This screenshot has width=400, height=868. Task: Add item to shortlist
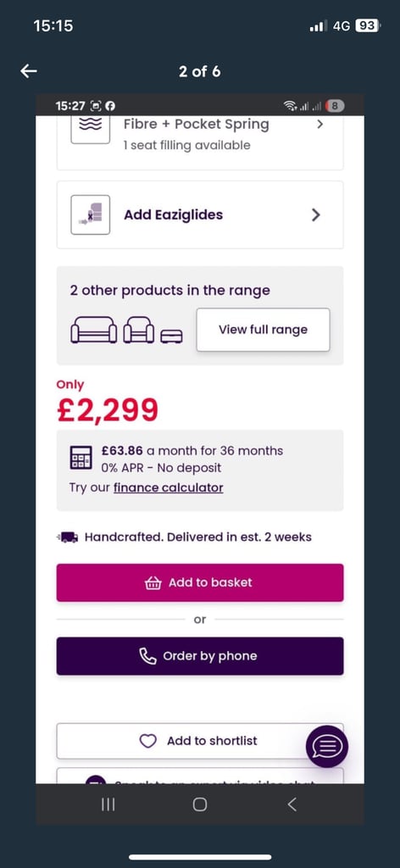click(x=200, y=741)
